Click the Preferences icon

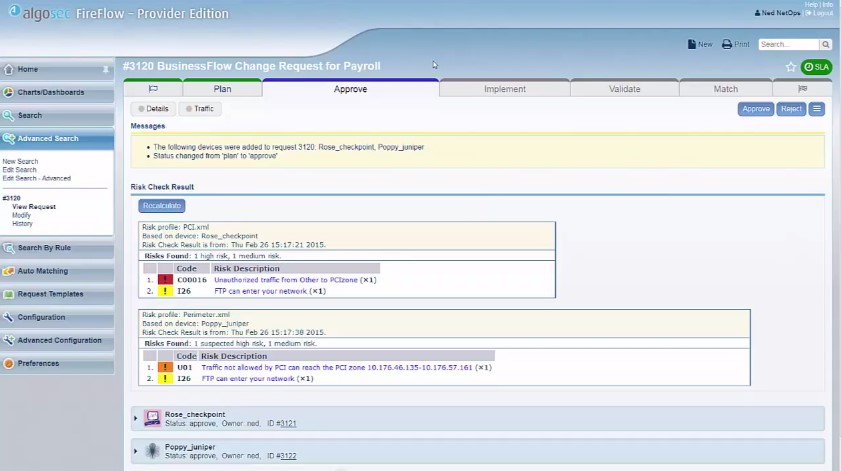pyautogui.click(x=9, y=363)
